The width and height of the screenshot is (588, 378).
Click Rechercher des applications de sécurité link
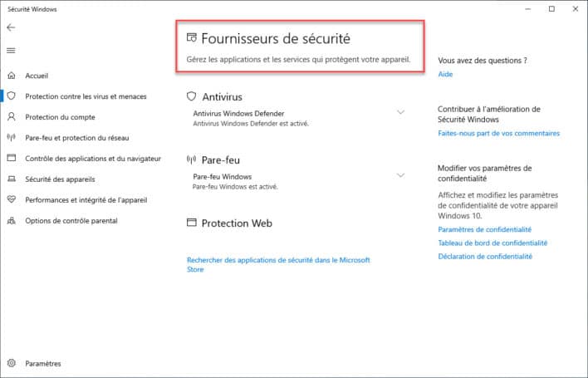point(278,264)
